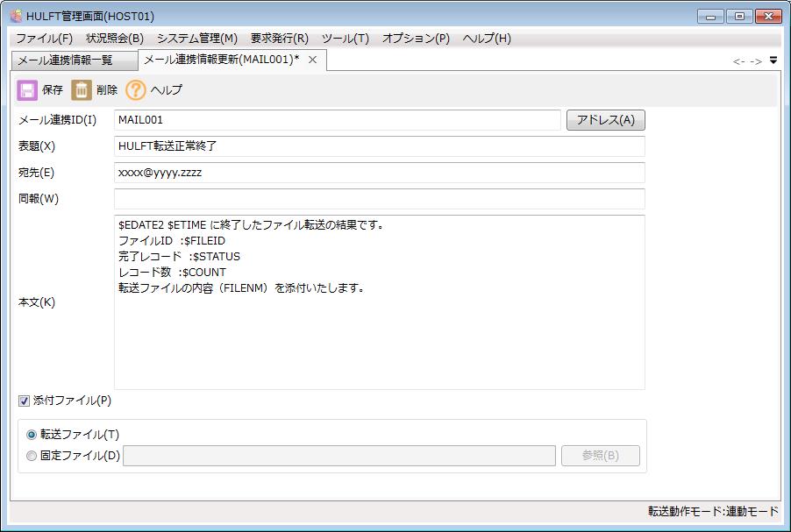Select the 固定ファイル(D) radio button
This screenshot has width=791, height=532.
32,456
